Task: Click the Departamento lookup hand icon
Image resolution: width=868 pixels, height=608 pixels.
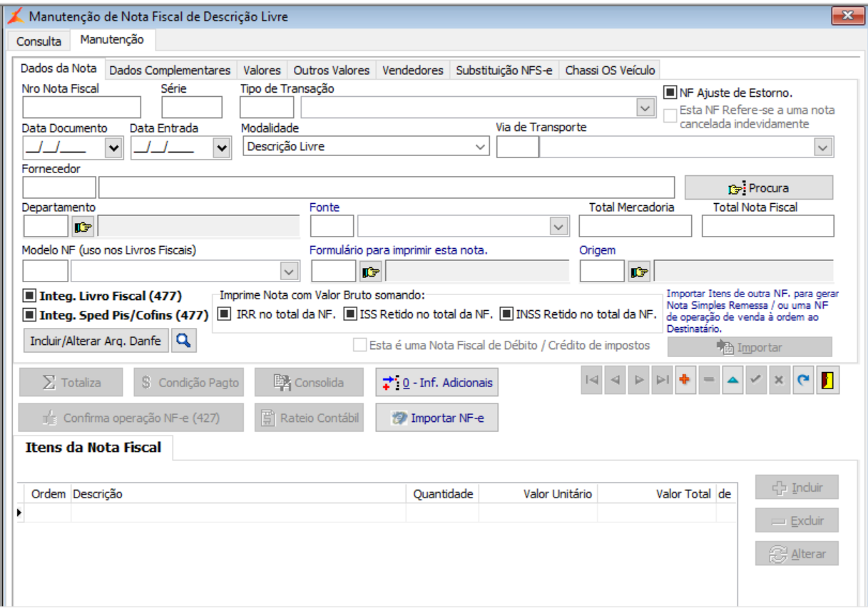Action: click(83, 227)
